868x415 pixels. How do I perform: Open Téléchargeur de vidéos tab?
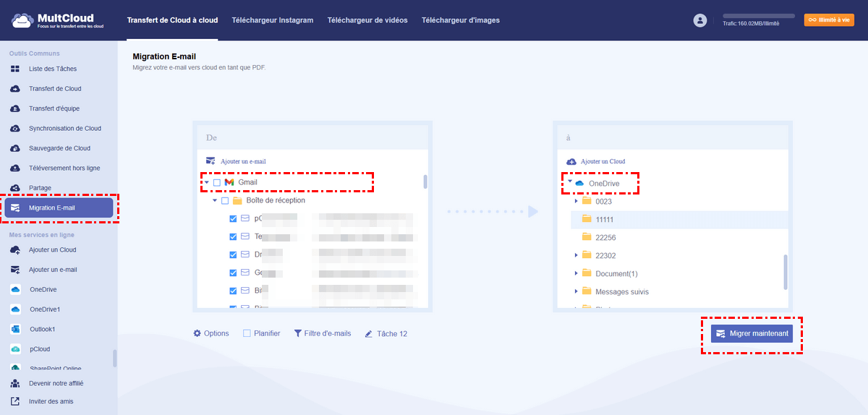(x=367, y=20)
